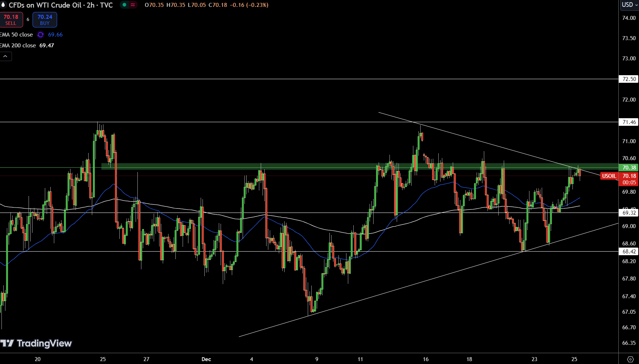639x364 pixels.
Task: Click the 69.32 horizontal line price label
Action: click(x=629, y=213)
